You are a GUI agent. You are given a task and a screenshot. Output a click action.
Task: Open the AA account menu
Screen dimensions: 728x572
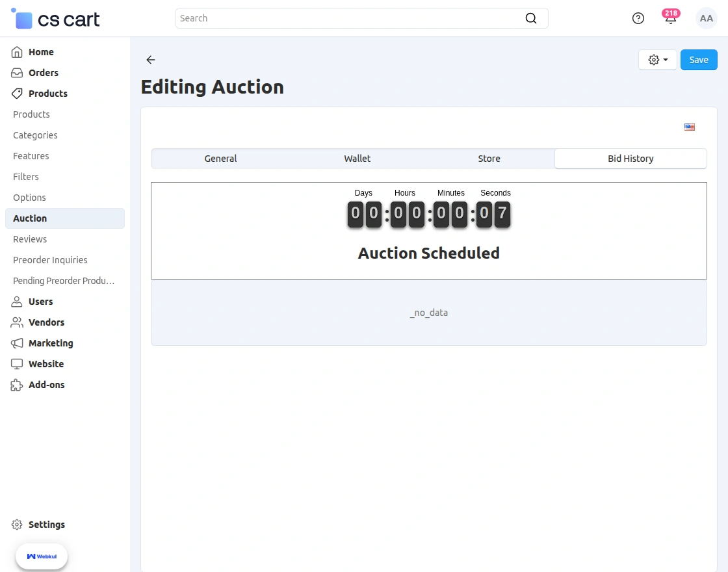(707, 18)
